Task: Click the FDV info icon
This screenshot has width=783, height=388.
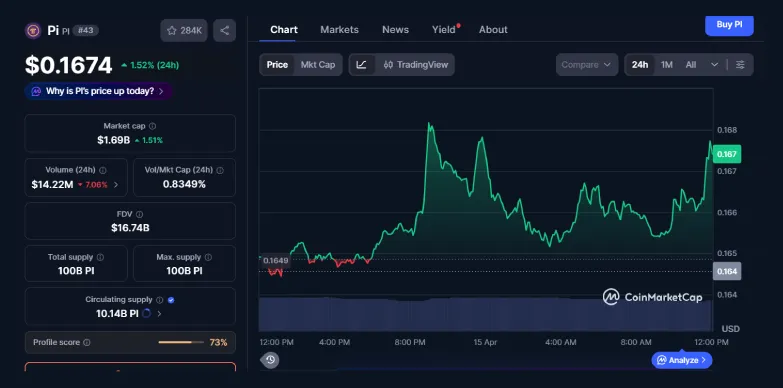Action: [139, 214]
